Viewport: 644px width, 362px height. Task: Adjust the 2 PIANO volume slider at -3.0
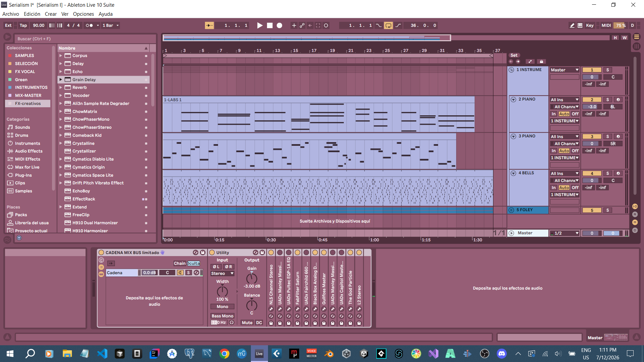(592, 107)
